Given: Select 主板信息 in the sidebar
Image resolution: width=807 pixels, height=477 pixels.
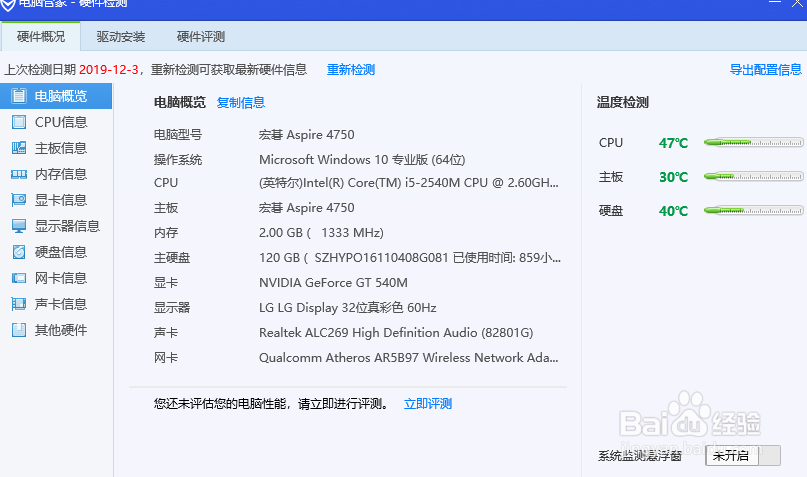Looking at the screenshot, I should pyautogui.click(x=56, y=148).
